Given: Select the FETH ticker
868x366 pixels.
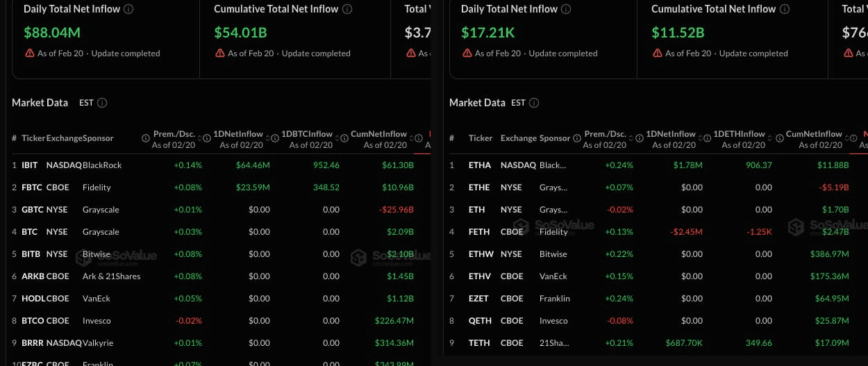Looking at the screenshot, I should 479,232.
